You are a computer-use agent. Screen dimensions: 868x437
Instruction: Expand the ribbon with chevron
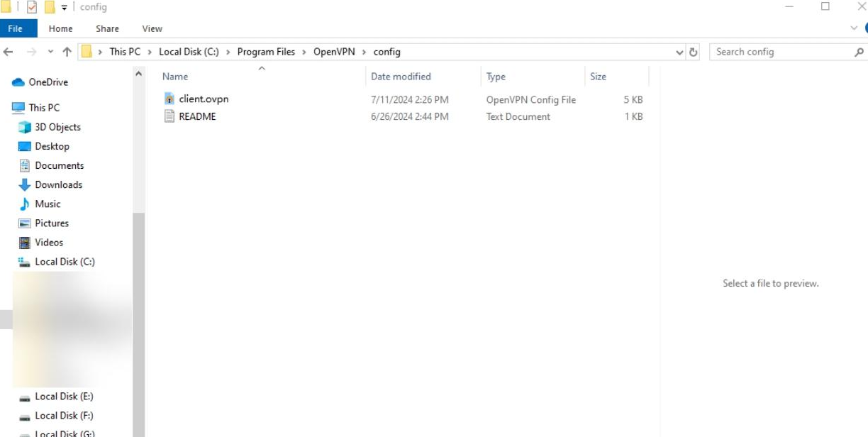point(854,28)
